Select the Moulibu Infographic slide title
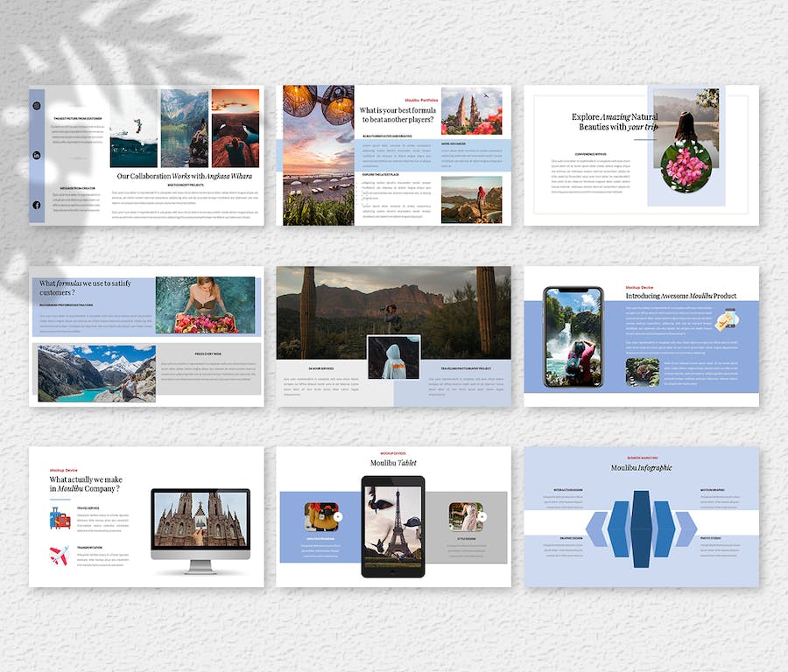The height and width of the screenshot is (672, 788). (x=641, y=467)
